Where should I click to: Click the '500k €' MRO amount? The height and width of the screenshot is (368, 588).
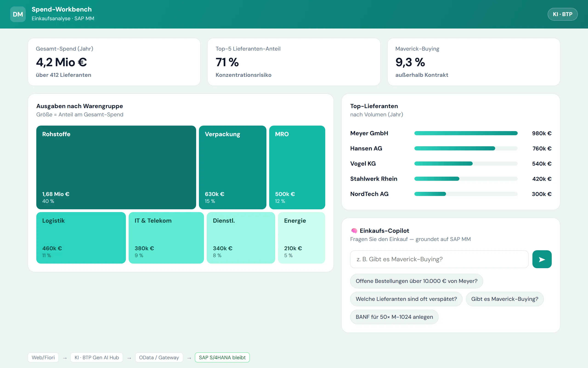(285, 194)
